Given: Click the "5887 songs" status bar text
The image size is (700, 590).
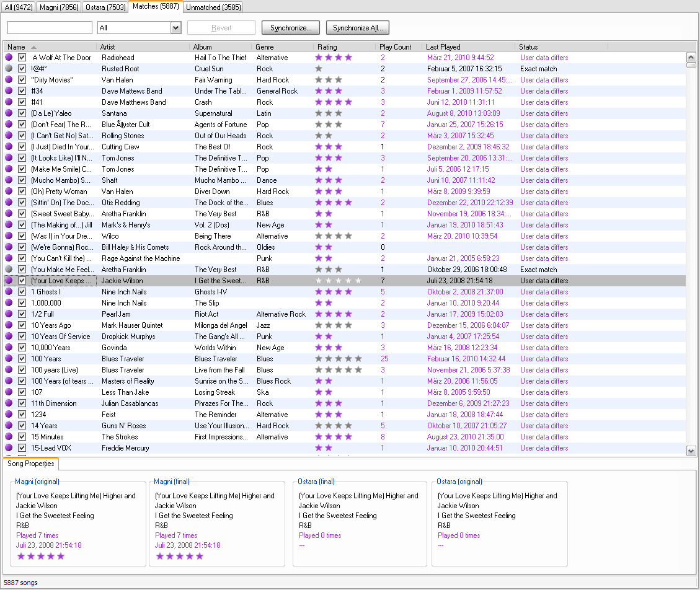Looking at the screenshot, I should click(x=20, y=583).
